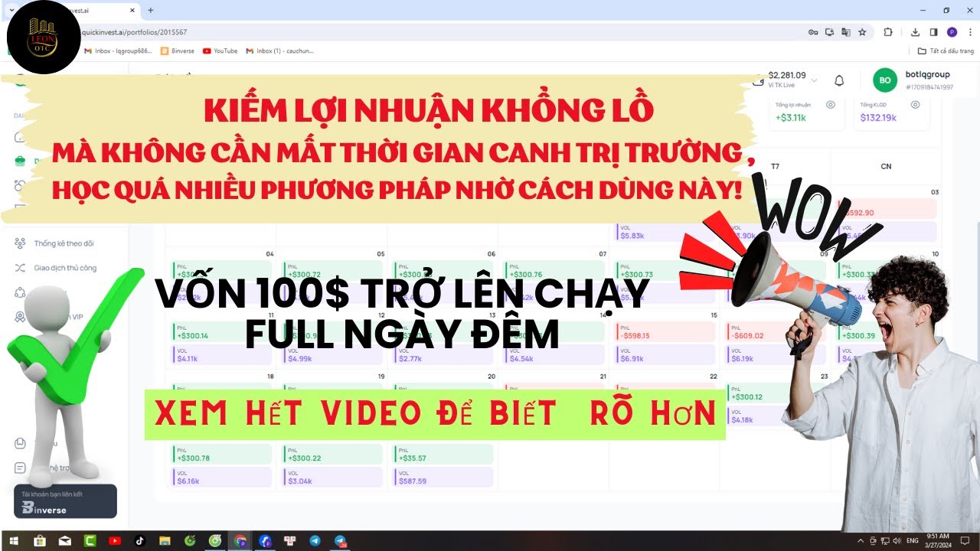The image size is (980, 551).
Task: Click the $4.18k VOL cell on day 23
Action: point(756,416)
